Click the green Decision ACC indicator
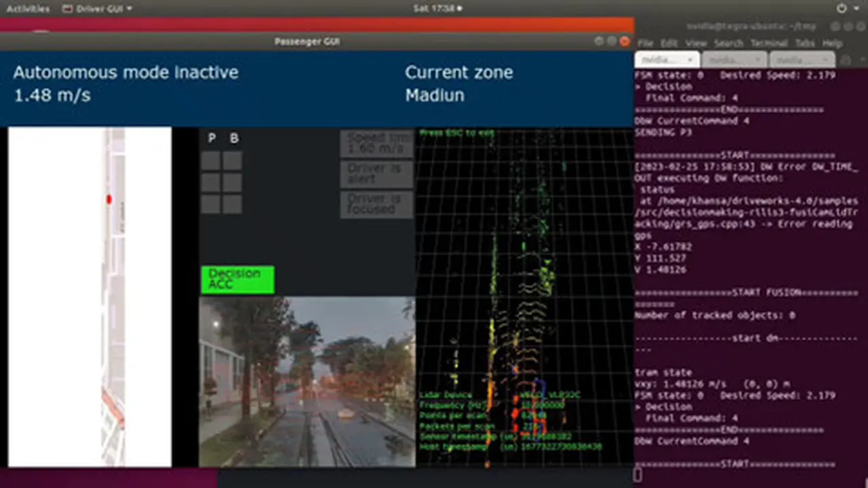Viewport: 868px width, 488px height. point(237,279)
